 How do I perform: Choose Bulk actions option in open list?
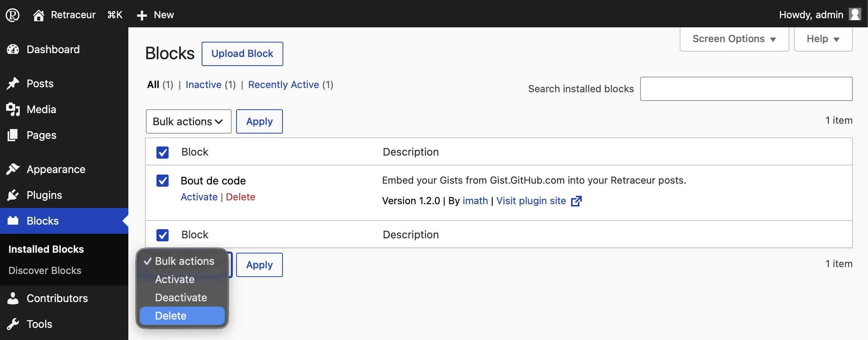pos(182,261)
